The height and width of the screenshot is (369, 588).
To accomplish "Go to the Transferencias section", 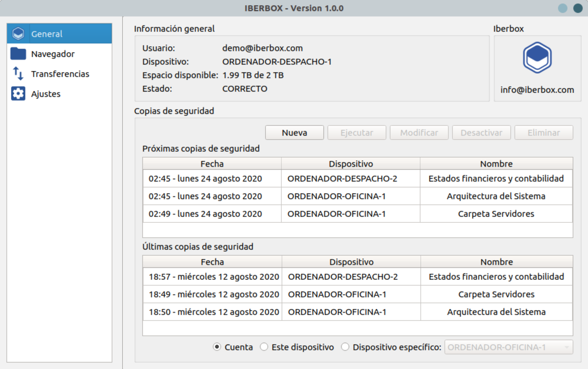I will click(x=60, y=74).
